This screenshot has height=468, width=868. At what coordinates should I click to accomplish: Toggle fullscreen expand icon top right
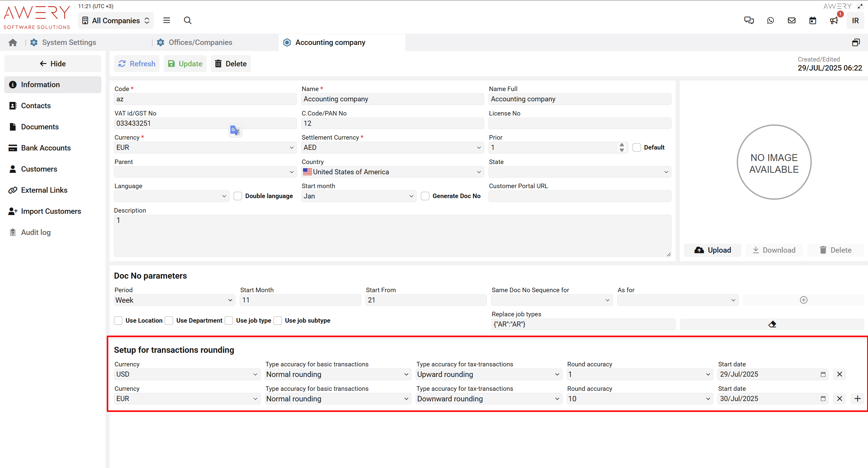(x=860, y=6)
